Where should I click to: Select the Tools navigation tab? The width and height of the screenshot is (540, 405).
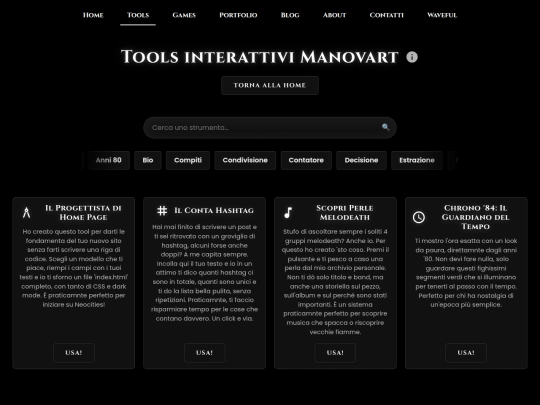coord(138,15)
